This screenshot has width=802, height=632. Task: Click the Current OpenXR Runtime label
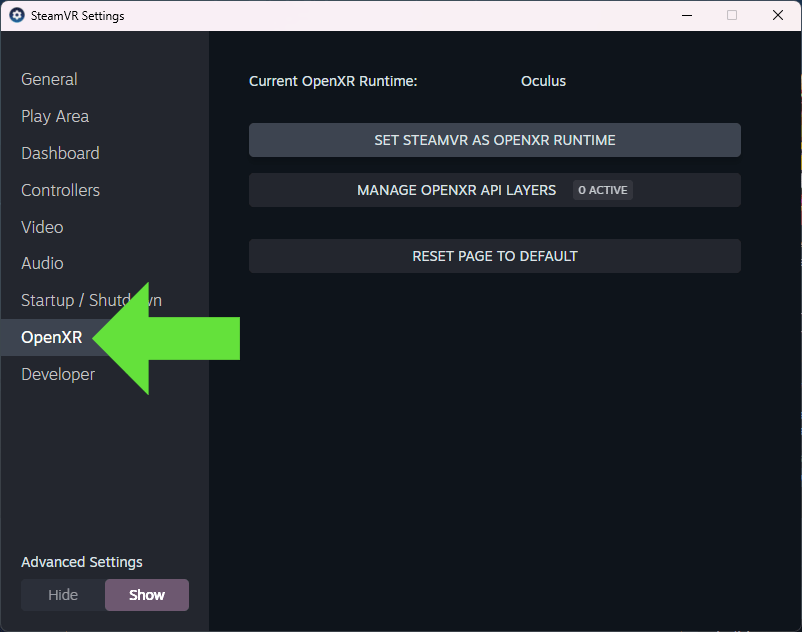click(x=333, y=81)
